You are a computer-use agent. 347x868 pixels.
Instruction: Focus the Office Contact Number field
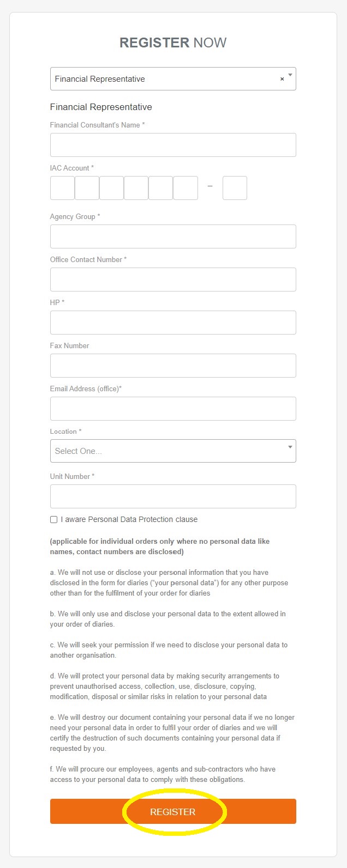173,280
